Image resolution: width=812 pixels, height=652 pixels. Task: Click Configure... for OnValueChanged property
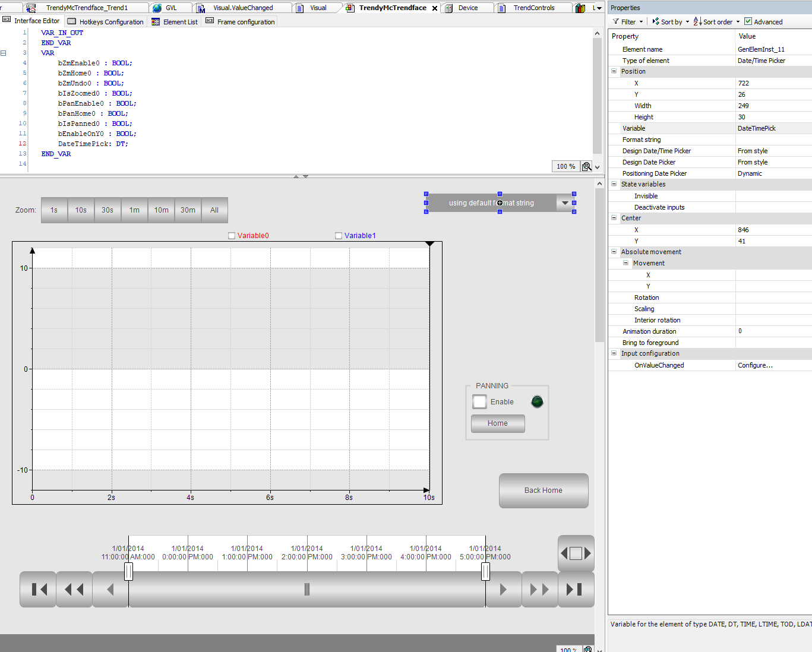pyautogui.click(x=755, y=365)
